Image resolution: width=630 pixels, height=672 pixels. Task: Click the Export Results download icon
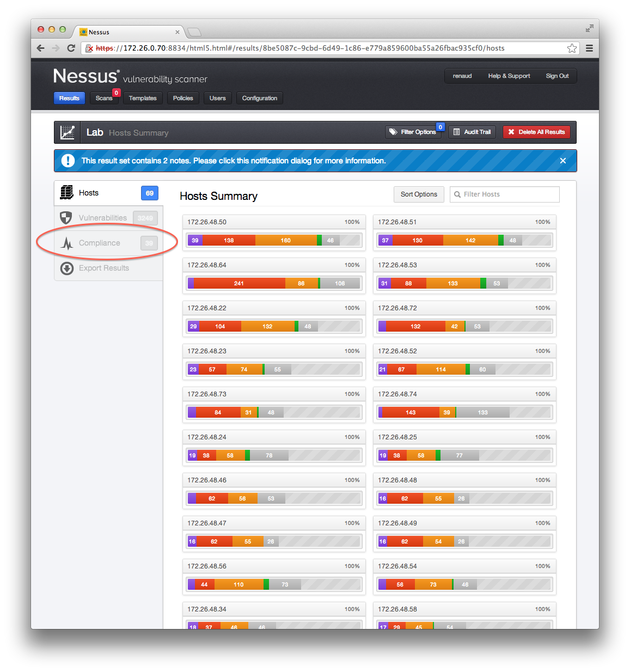pyautogui.click(x=67, y=268)
